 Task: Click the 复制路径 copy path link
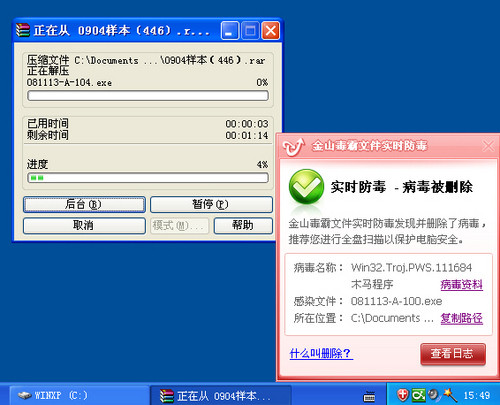point(461,318)
